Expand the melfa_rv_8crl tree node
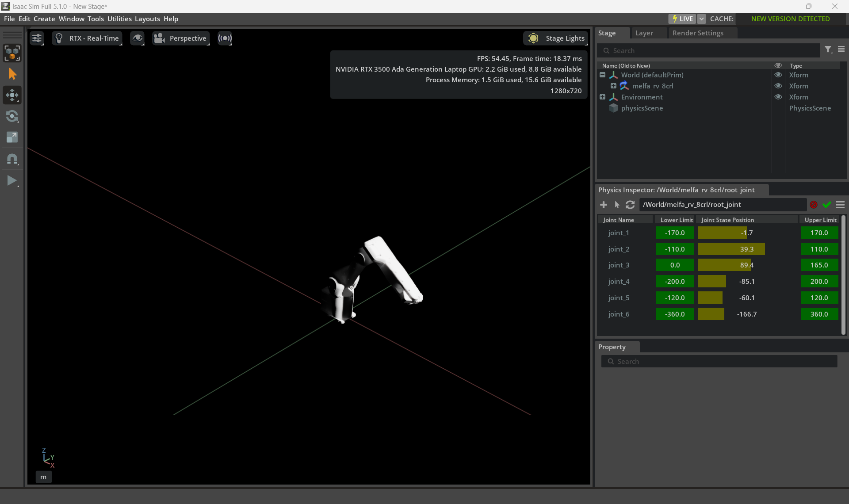849x504 pixels. tap(613, 86)
